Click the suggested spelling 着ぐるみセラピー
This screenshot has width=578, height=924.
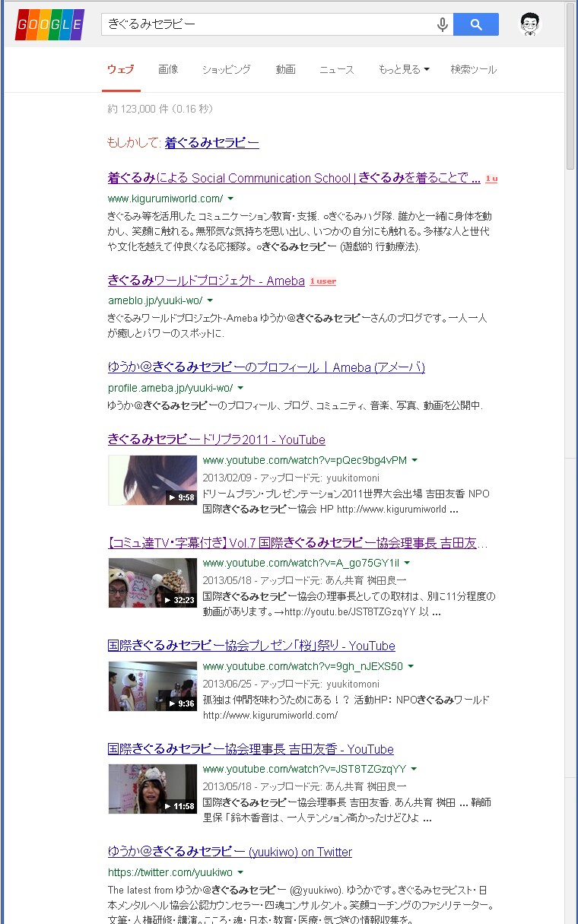pos(211,142)
